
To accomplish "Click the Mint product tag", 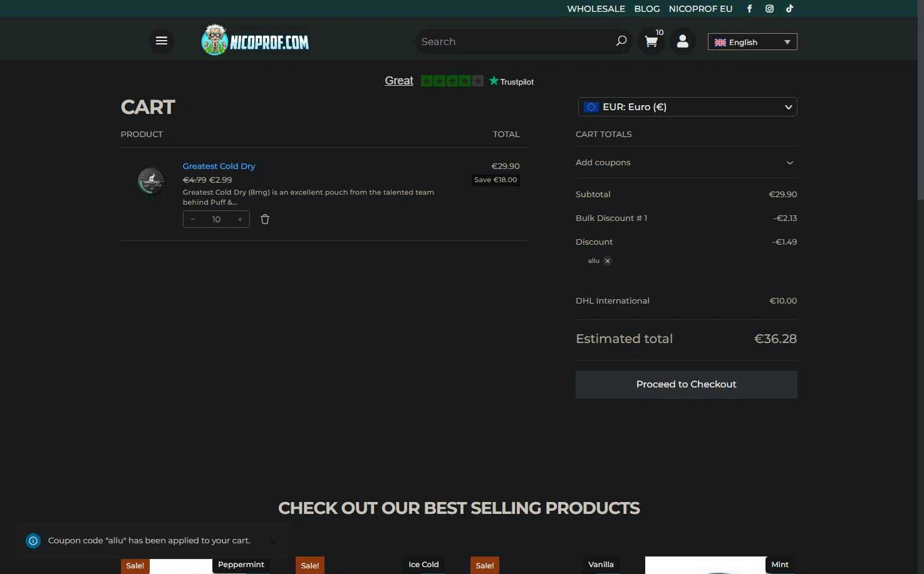I will tap(780, 564).
